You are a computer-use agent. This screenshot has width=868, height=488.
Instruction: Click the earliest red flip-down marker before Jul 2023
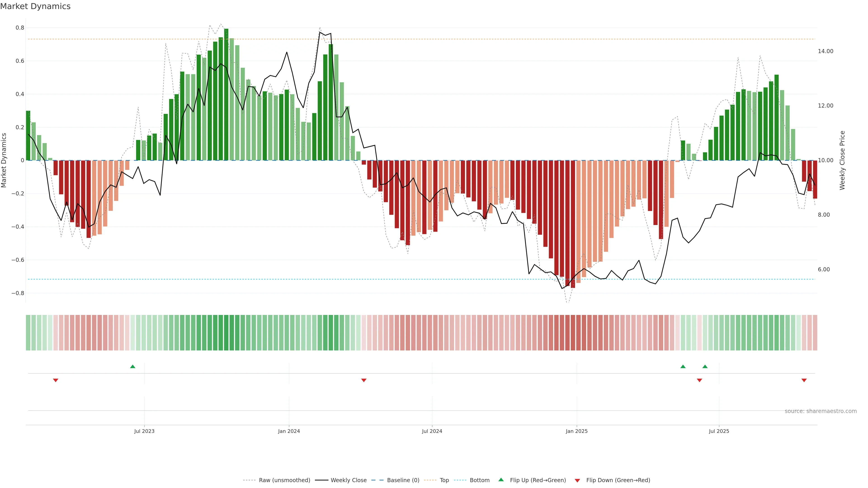(56, 380)
